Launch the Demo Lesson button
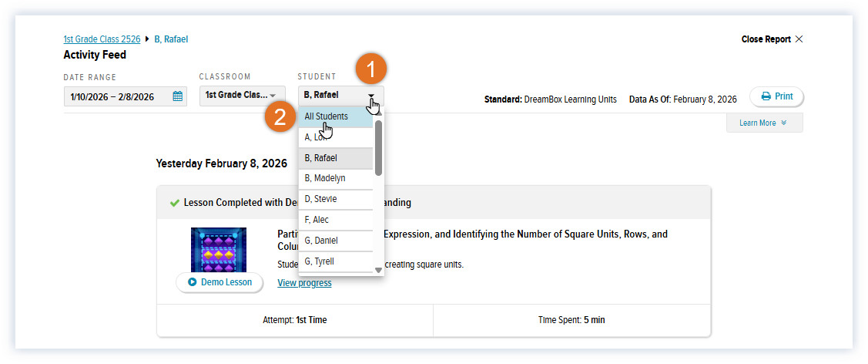868x364 pixels. (x=220, y=282)
